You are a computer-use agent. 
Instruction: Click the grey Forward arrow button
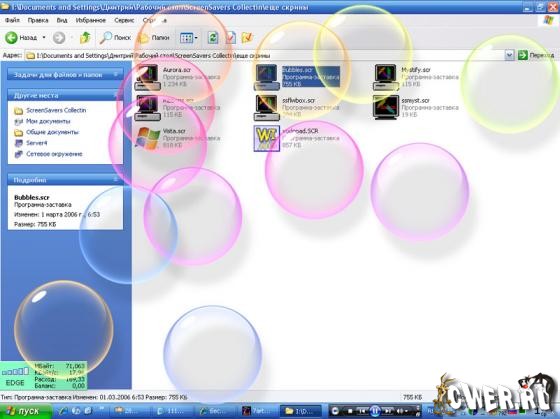[x=59, y=38]
